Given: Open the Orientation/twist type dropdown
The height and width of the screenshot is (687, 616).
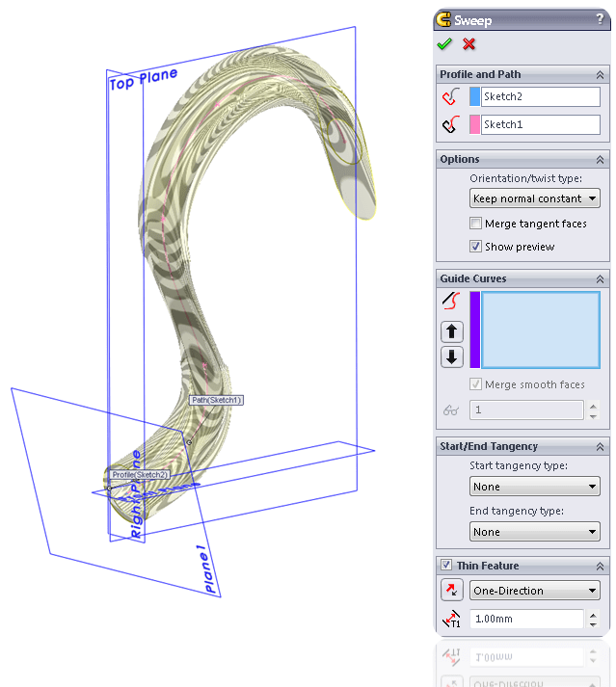Looking at the screenshot, I should (x=534, y=198).
